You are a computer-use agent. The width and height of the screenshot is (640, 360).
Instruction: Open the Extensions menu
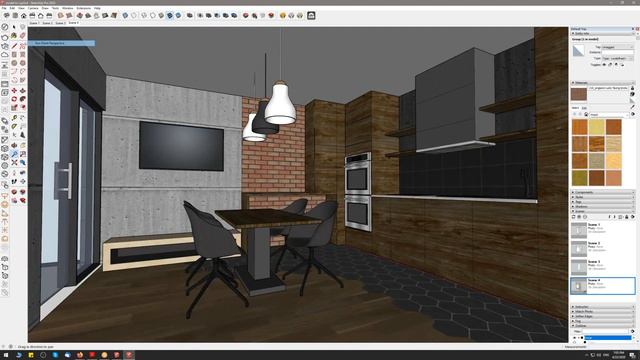pos(84,8)
